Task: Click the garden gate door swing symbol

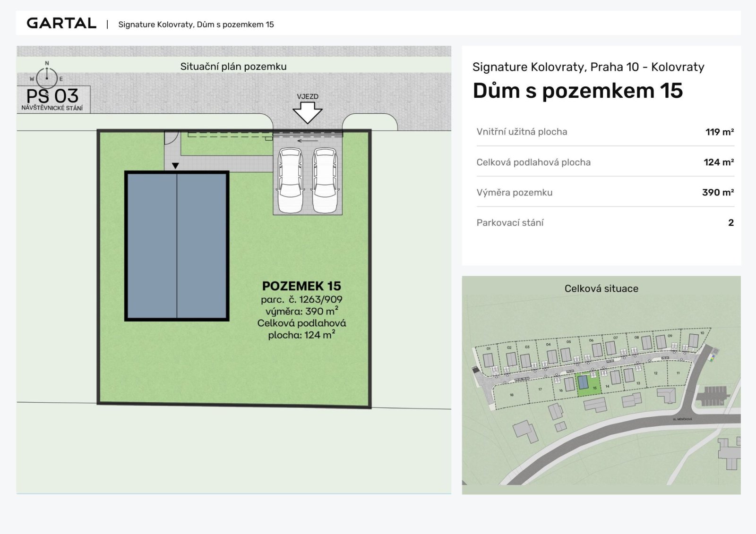Action: [170, 136]
